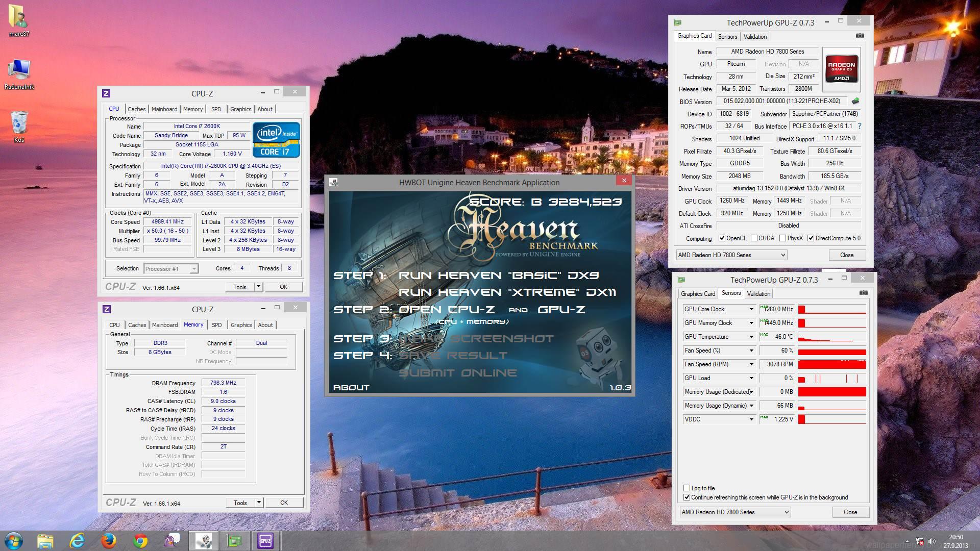
Task: Click the GPU Temperature history graph
Action: [x=832, y=337]
